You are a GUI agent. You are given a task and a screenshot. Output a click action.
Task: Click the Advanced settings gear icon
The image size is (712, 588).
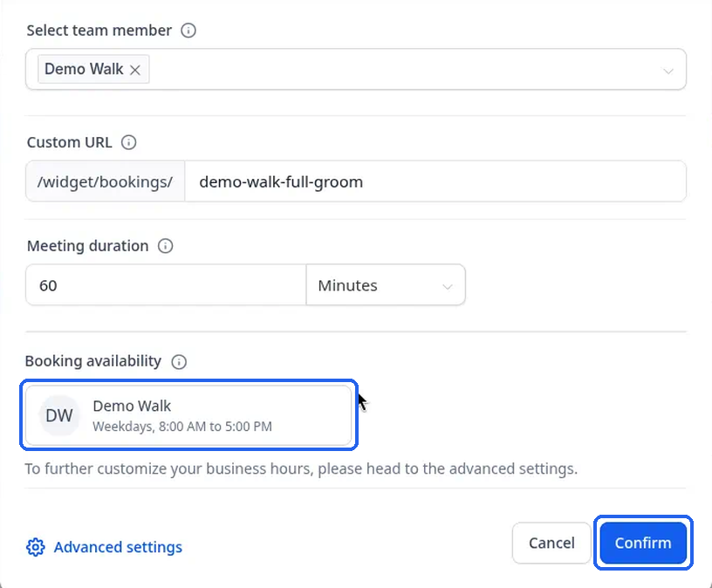36,547
